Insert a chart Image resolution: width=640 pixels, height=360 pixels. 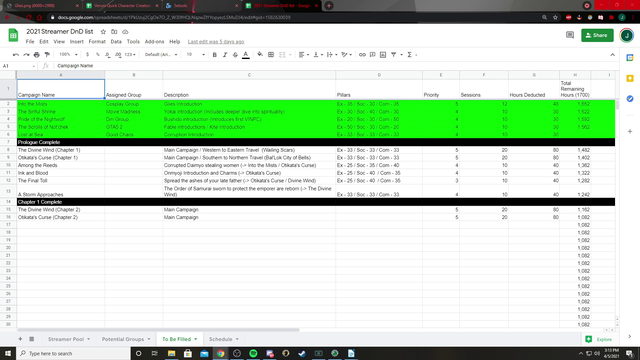point(383,55)
